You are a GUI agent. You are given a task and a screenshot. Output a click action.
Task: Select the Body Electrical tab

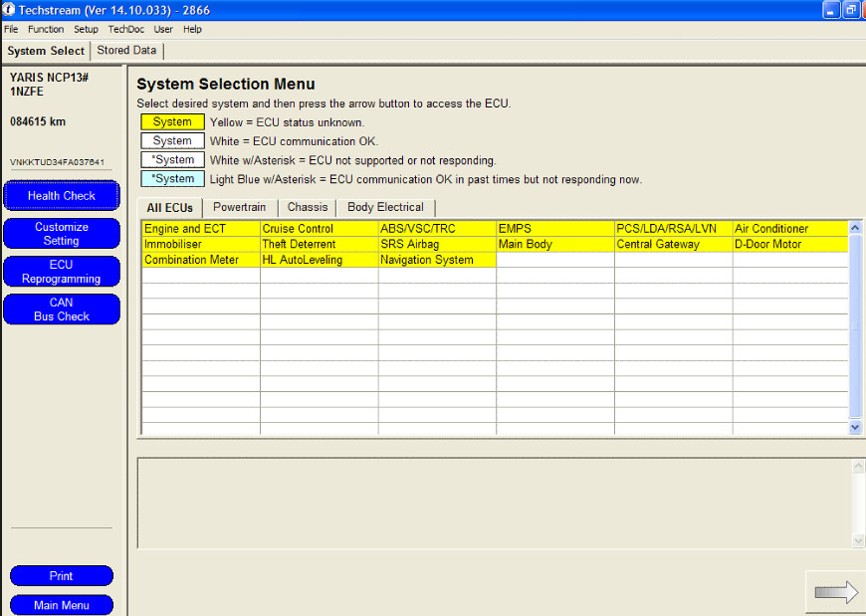(385, 207)
